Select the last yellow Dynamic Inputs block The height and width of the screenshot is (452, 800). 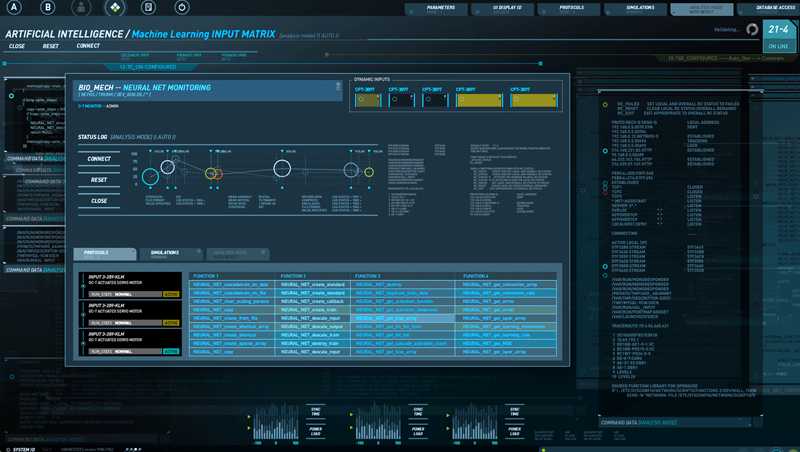pos(533,99)
